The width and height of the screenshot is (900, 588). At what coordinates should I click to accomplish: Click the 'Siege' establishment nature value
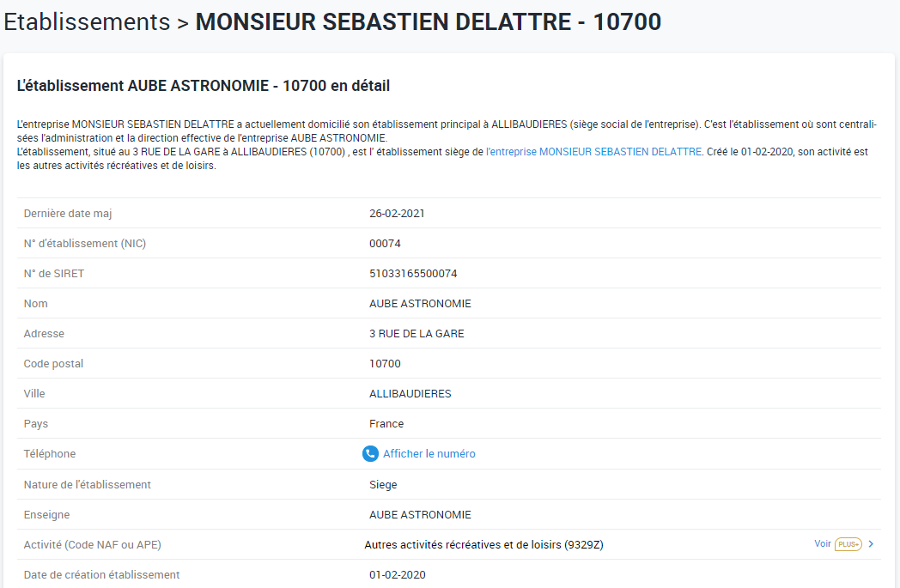[x=383, y=485]
